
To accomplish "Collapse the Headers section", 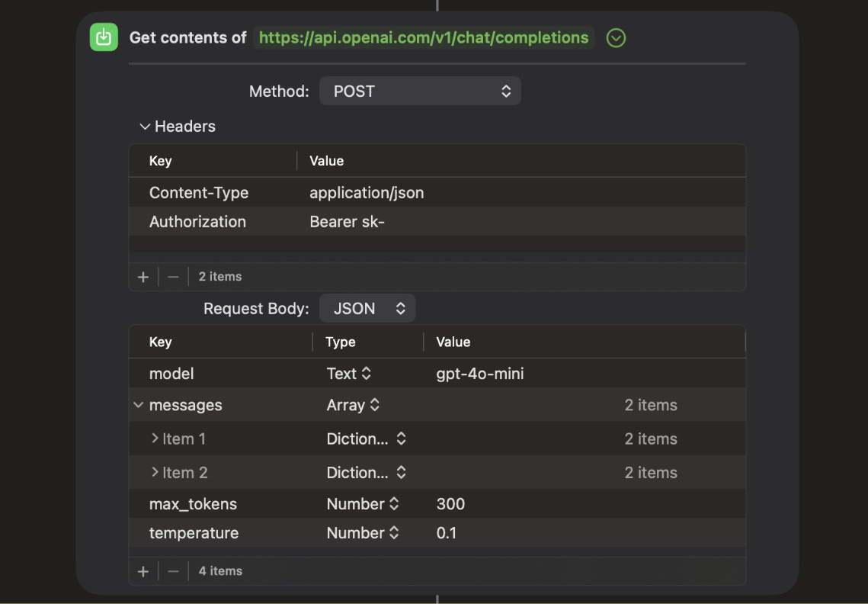I will click(x=145, y=127).
